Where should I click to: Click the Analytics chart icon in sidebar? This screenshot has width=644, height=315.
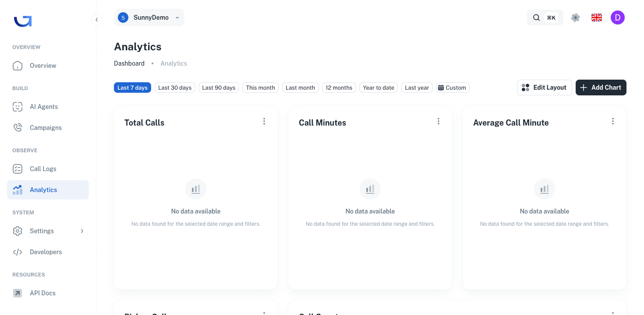18,190
